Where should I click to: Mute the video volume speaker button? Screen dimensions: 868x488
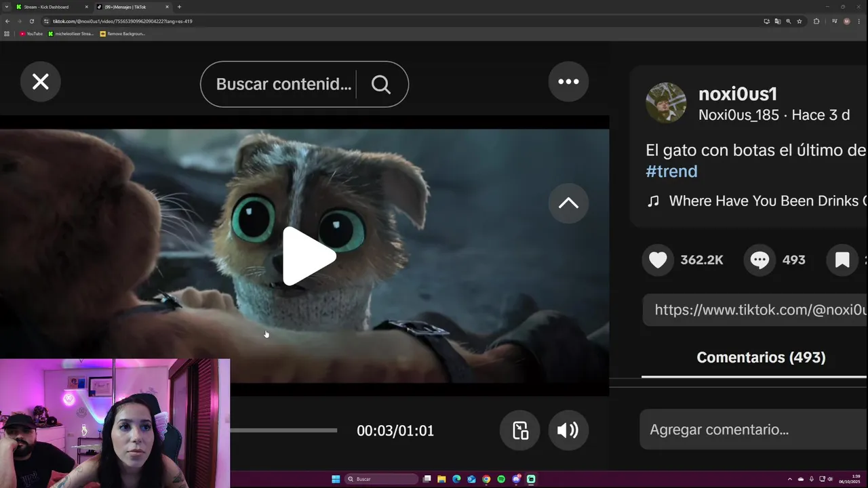[x=568, y=430]
